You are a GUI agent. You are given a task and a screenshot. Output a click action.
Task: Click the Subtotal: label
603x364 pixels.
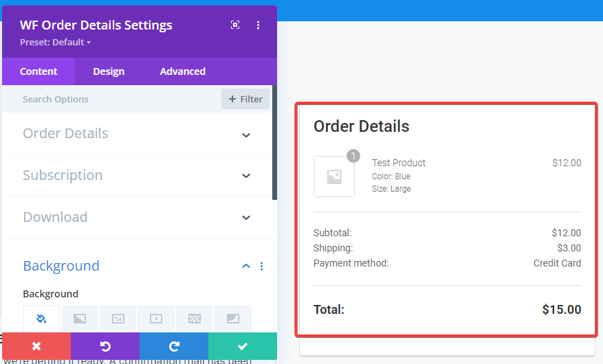tap(332, 233)
